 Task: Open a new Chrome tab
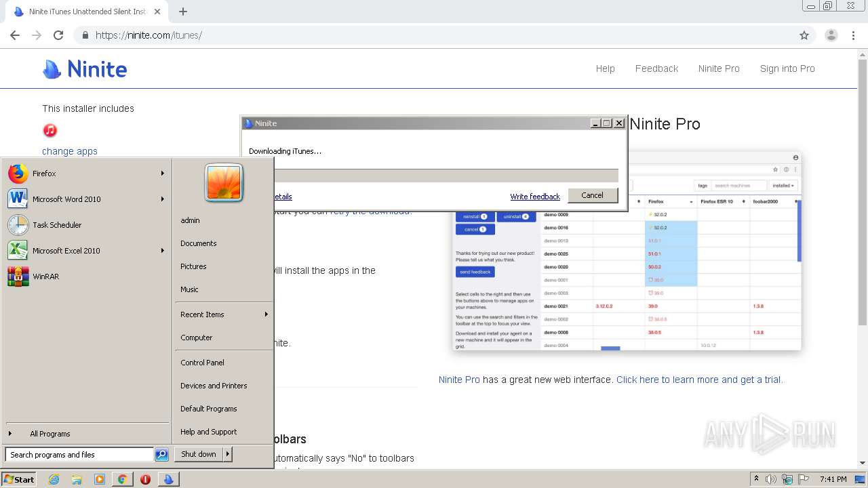[182, 12]
